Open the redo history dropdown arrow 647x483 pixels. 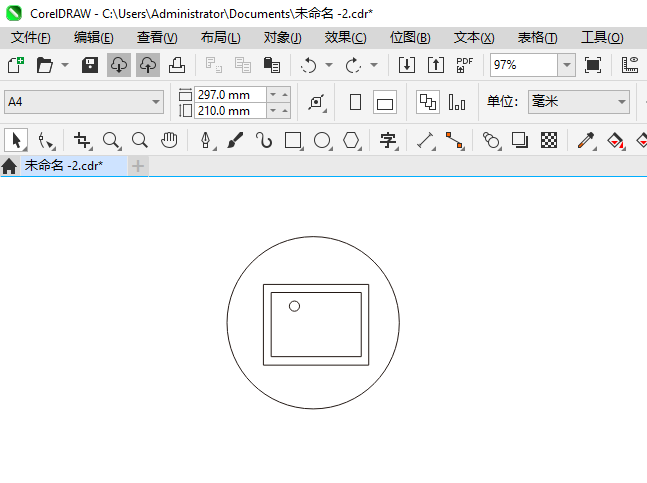(374, 65)
